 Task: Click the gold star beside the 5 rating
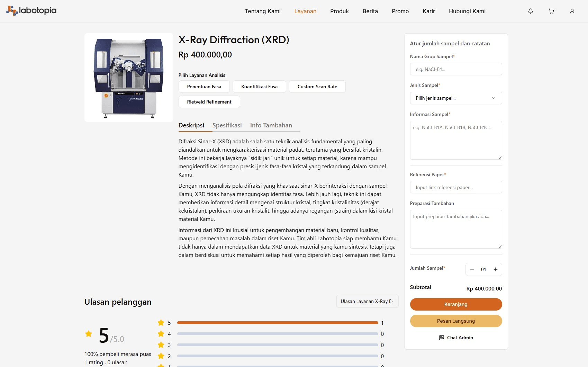(x=89, y=334)
